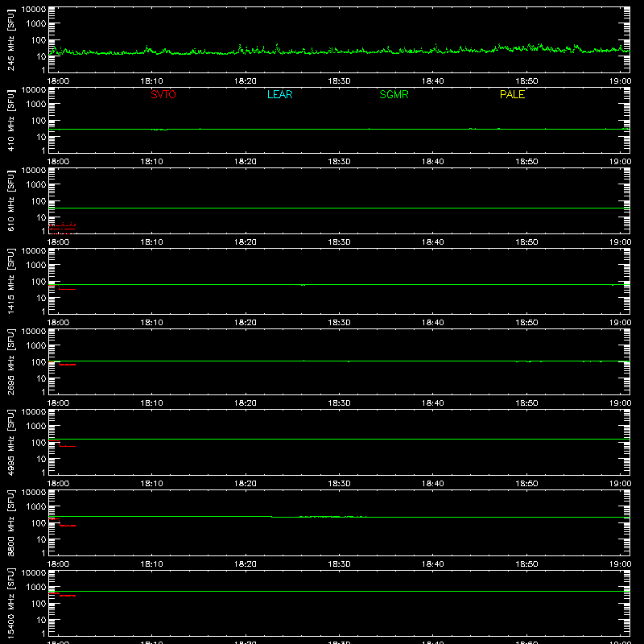
Task: Click the '15400 MHz [SFU]' axis title
Action: click(10, 603)
